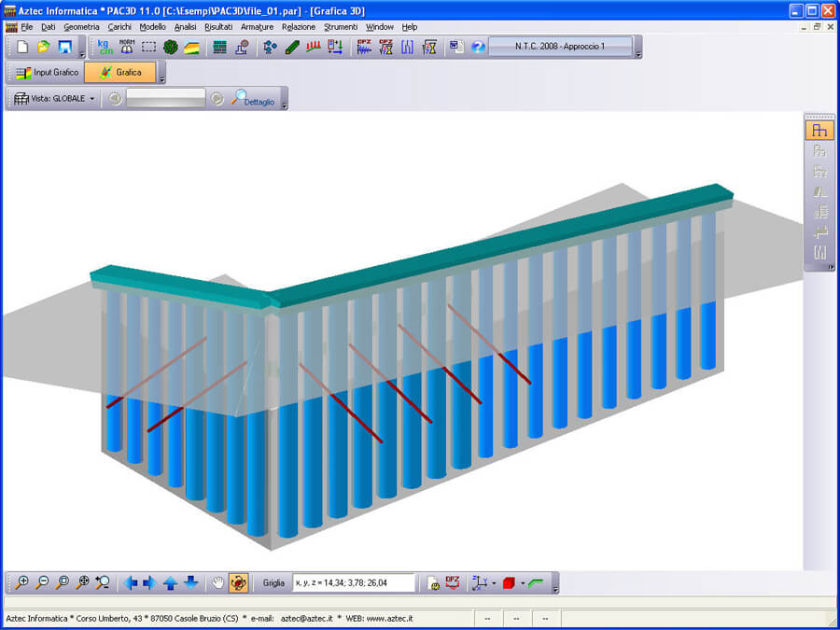Click the slider bar beside Dettaglio
840x630 pixels.
(x=165, y=99)
